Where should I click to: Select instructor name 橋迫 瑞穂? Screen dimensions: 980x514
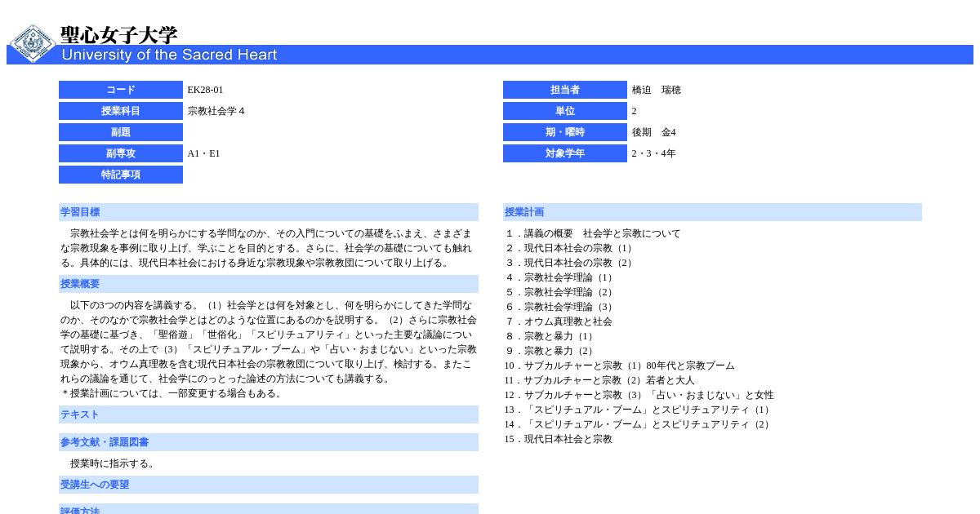tap(656, 90)
